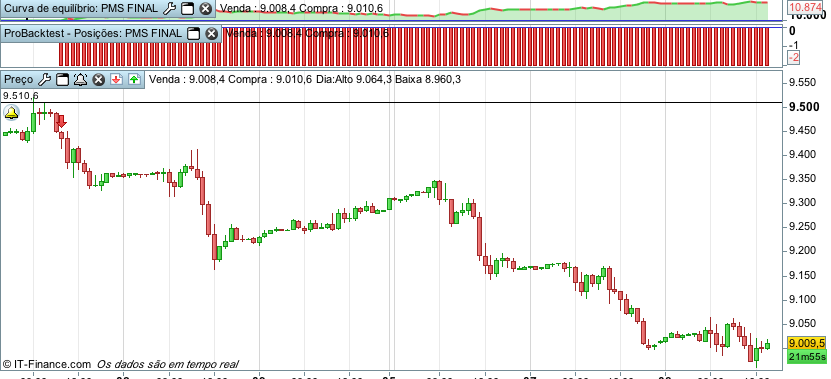Click the red down-arrow sell icon
Viewport: 831px width, 379px height.
tap(117, 80)
